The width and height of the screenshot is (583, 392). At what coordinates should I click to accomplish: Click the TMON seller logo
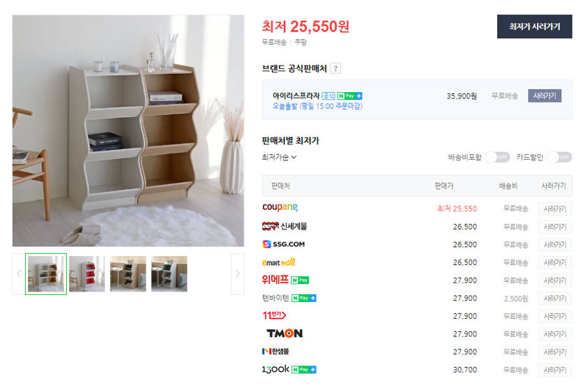[x=285, y=333]
